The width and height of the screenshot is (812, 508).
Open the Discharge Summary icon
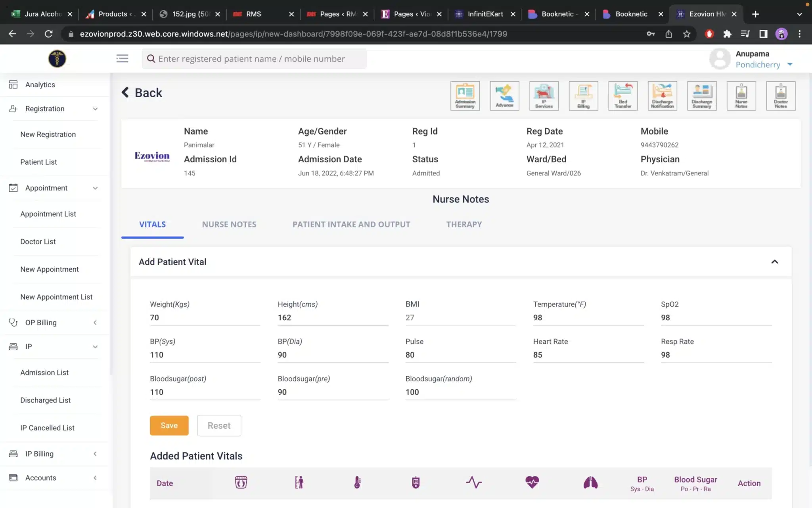pyautogui.click(x=701, y=96)
